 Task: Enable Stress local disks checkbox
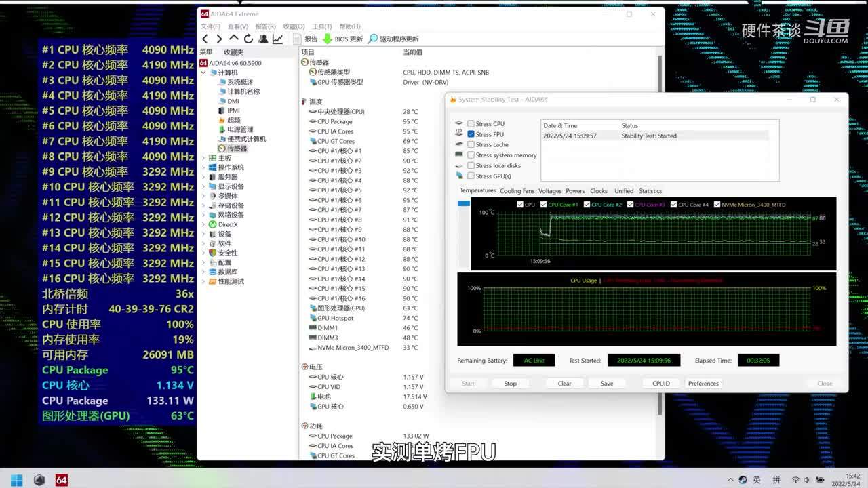click(471, 165)
